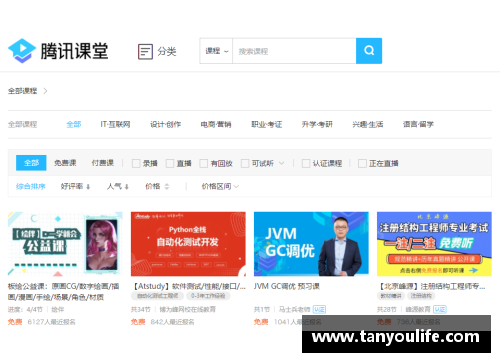Select the 兴趣·生活 category

coord(368,124)
